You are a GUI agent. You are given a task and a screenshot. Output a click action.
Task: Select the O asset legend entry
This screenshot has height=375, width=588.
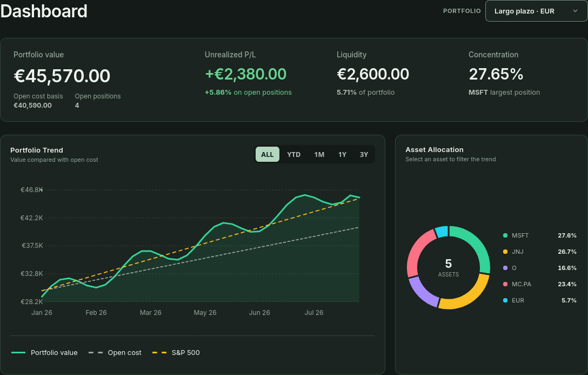coord(539,268)
